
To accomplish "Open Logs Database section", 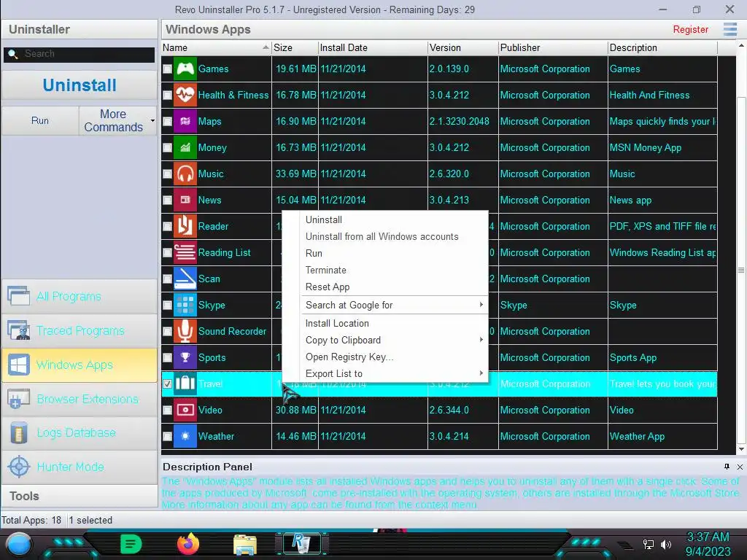I will point(79,433).
